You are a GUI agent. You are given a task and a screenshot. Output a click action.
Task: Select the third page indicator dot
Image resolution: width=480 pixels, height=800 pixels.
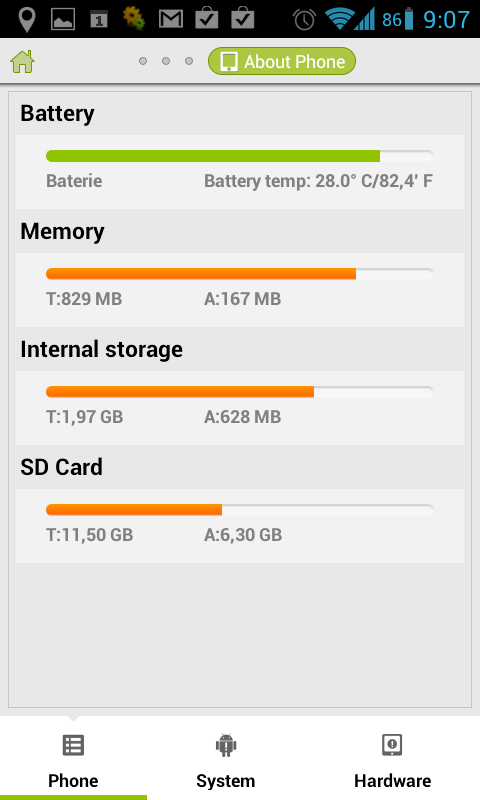tap(189, 61)
